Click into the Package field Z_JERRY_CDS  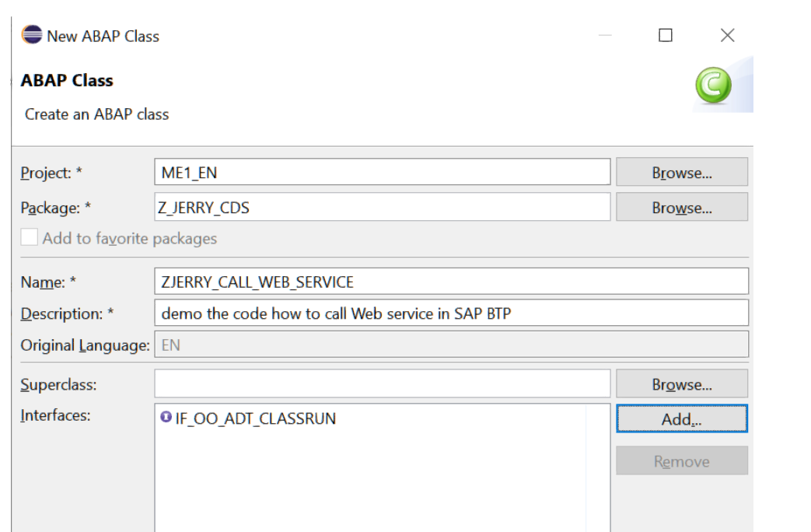click(383, 208)
